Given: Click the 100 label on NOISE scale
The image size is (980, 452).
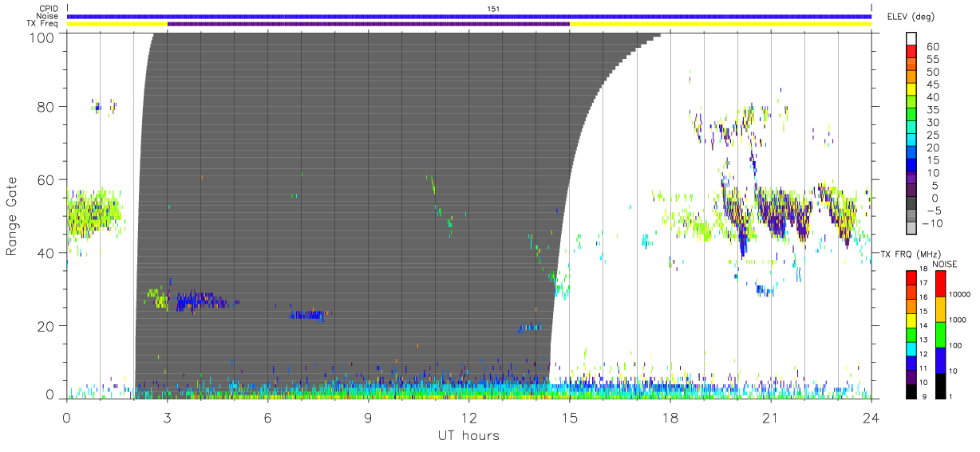Looking at the screenshot, I should [x=957, y=346].
